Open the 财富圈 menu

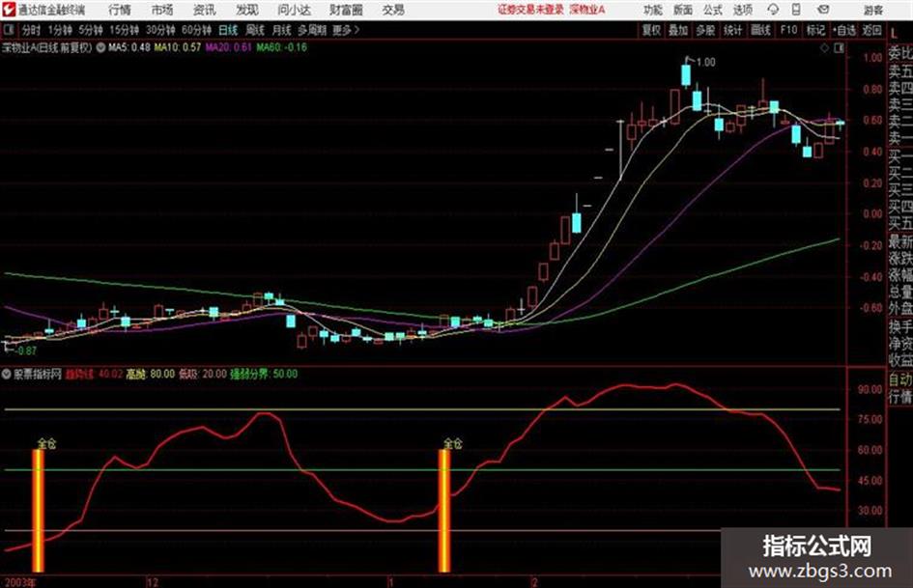click(x=346, y=10)
